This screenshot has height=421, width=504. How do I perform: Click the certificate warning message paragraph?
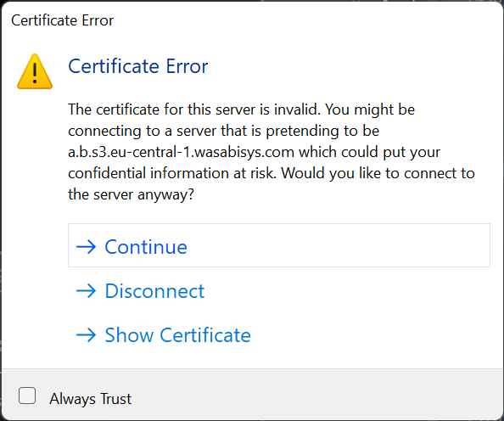(272, 152)
